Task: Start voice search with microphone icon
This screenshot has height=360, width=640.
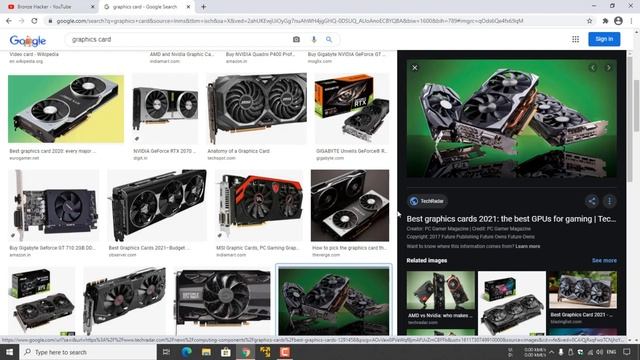Action: tap(313, 39)
